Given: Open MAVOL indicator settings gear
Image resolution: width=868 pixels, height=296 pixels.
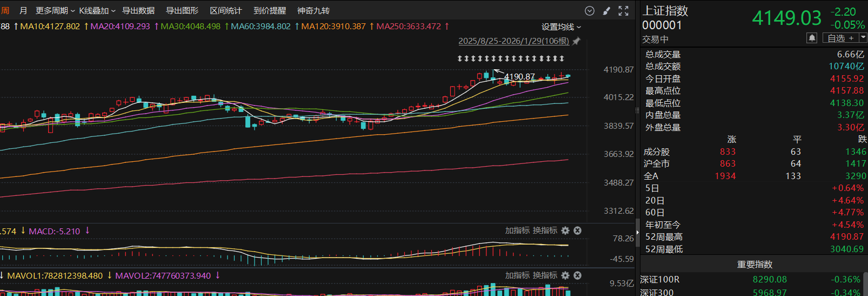Looking at the screenshot, I should click(x=565, y=275).
